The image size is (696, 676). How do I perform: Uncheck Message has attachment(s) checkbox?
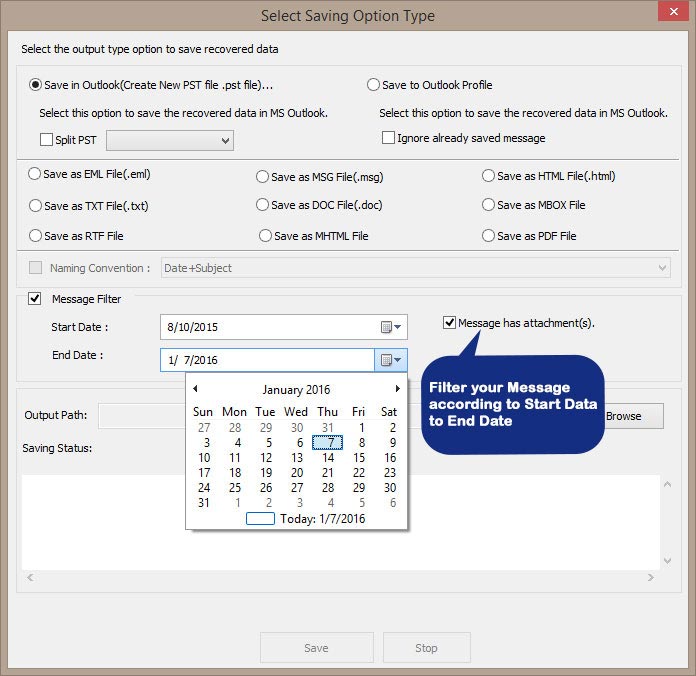coord(450,323)
